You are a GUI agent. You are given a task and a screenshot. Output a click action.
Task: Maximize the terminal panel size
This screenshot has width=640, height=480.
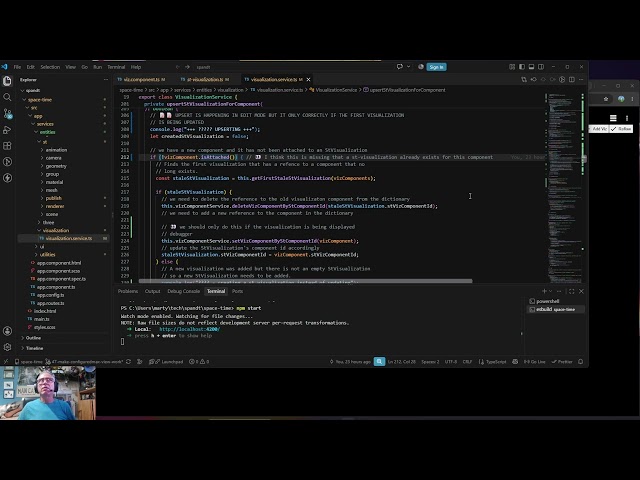(571, 291)
